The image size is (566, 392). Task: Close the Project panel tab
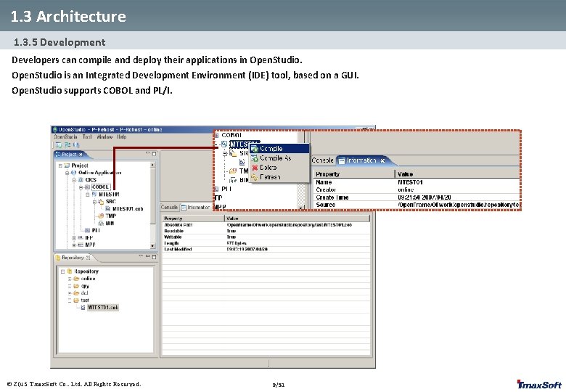tap(81, 155)
